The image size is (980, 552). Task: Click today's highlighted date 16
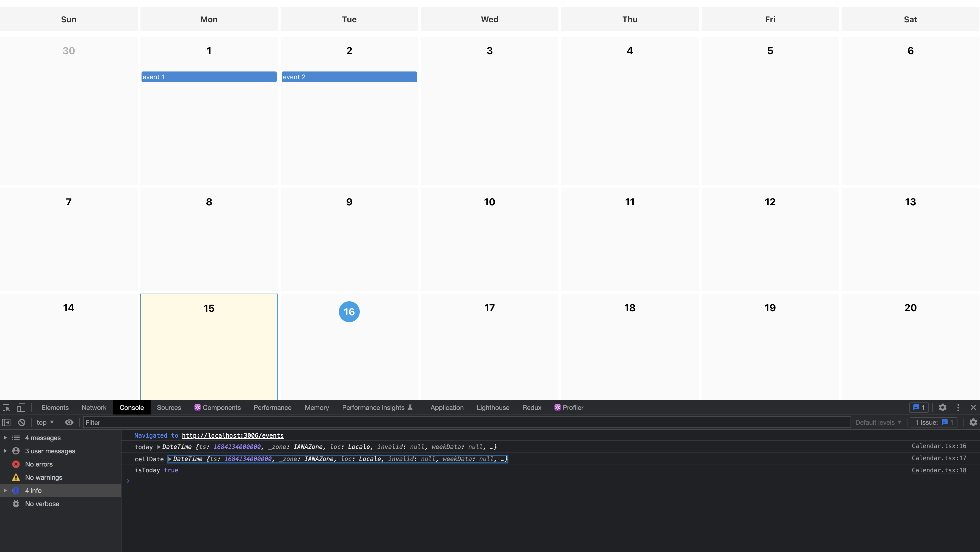[x=349, y=311]
